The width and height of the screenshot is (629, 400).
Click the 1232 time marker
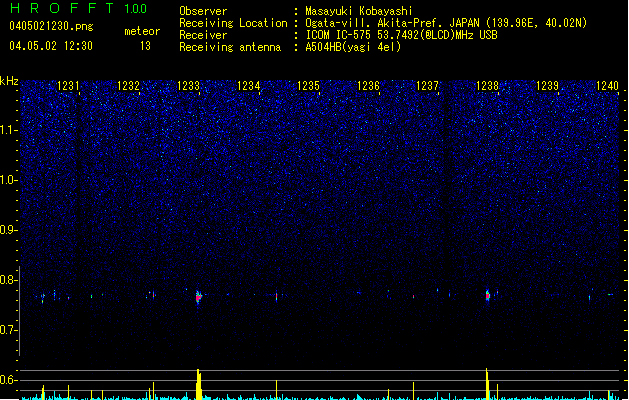tap(128, 86)
